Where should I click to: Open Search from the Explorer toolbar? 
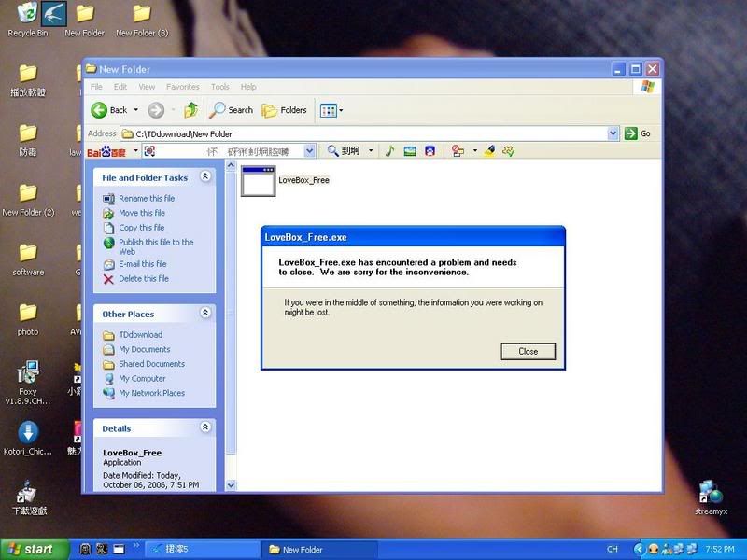(x=232, y=110)
